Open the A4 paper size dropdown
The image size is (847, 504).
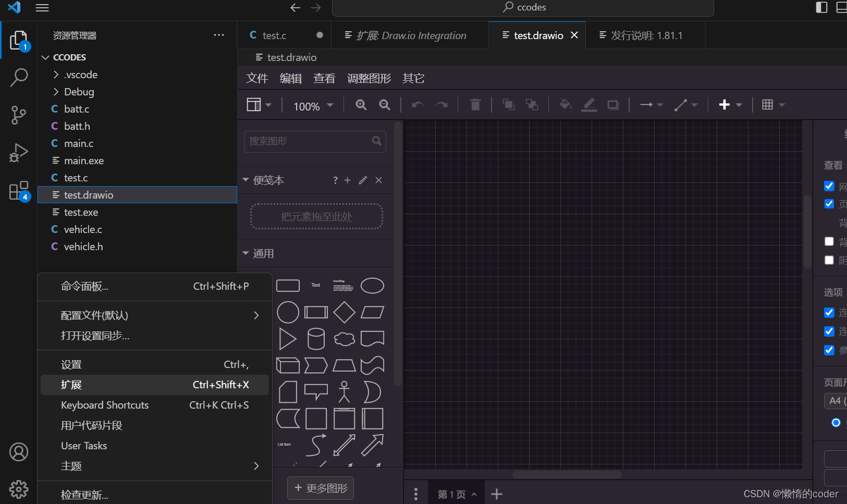(x=836, y=401)
